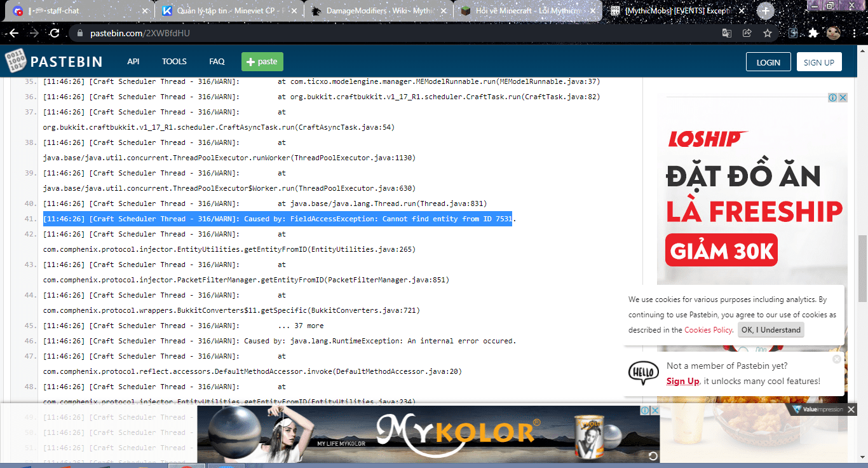Close the Hỏi về Minecraft tab
This screenshot has width=868, height=468.
coord(594,11)
